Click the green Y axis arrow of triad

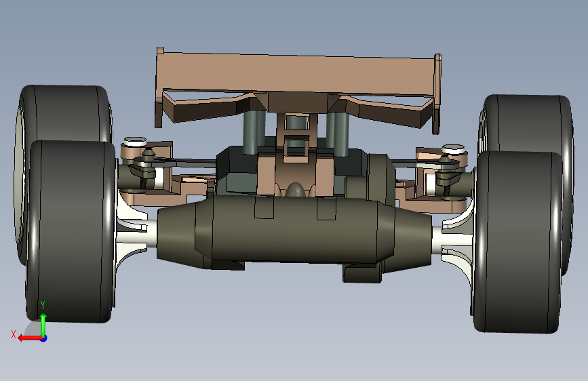(43, 324)
